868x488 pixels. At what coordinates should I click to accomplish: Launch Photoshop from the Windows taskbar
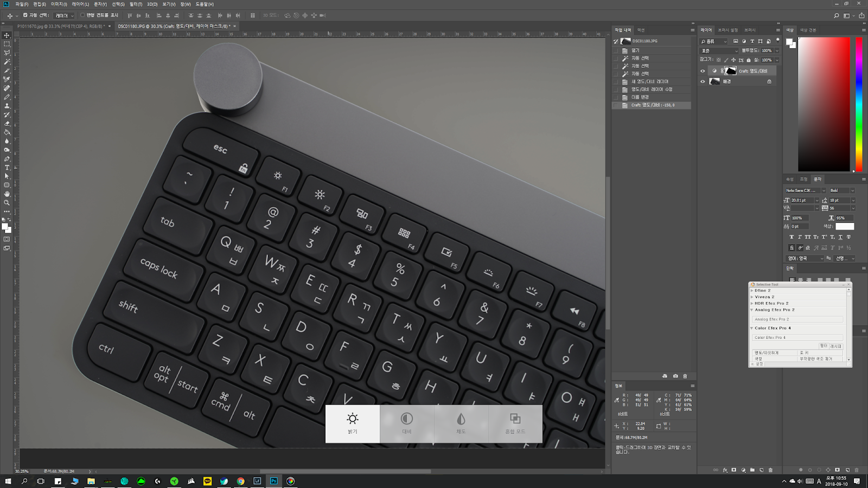[274, 481]
